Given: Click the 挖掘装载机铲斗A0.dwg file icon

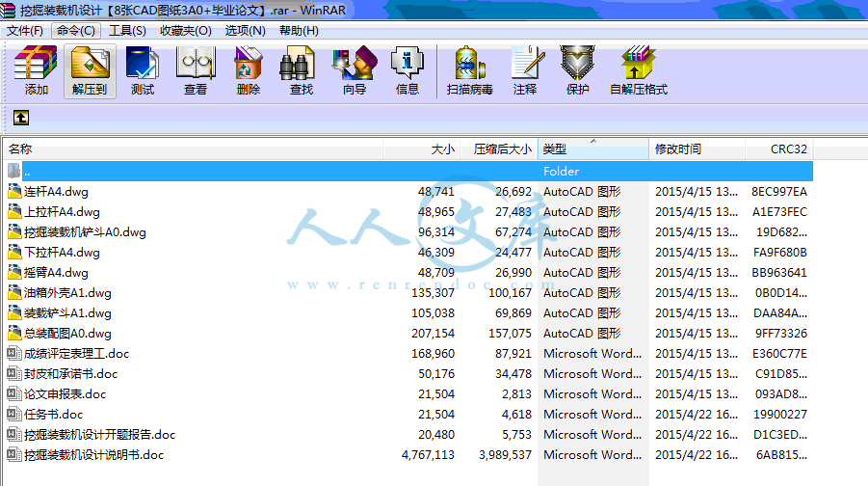Looking at the screenshot, I should pos(14,232).
